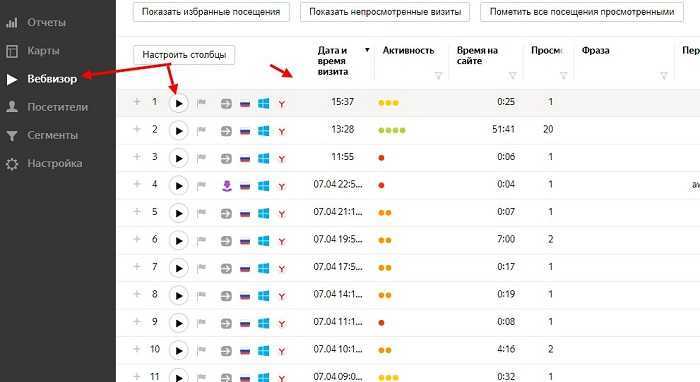This screenshot has height=382, width=700.
Task: Play the visit recording in row 10
Action: point(178,351)
